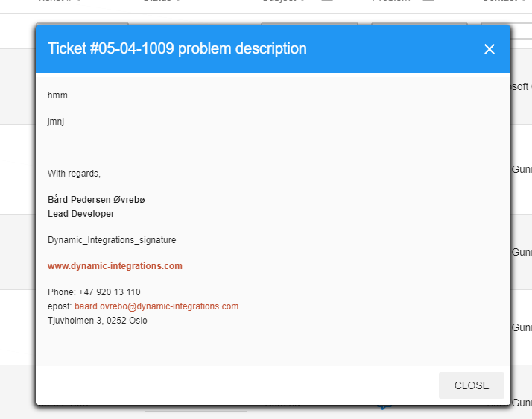Click the 'jmnj' line in the description
This screenshot has height=419, width=532.
(56, 122)
